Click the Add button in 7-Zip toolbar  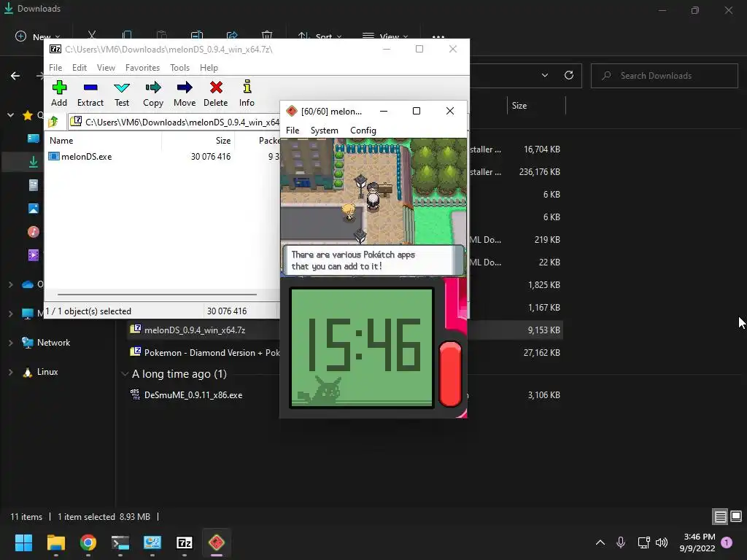59,93
